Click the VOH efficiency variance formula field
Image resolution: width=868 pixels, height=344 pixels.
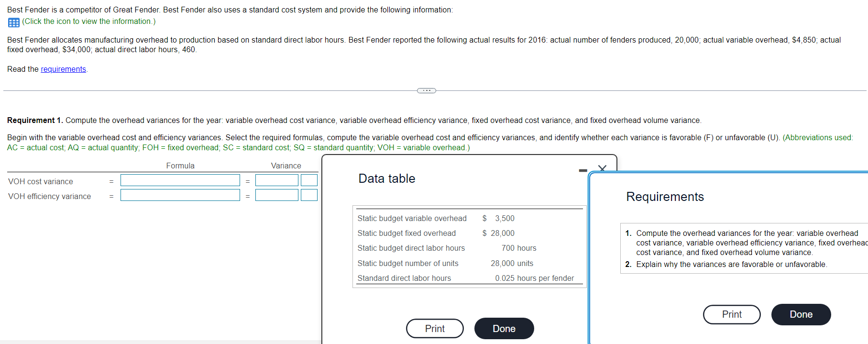coord(180,195)
